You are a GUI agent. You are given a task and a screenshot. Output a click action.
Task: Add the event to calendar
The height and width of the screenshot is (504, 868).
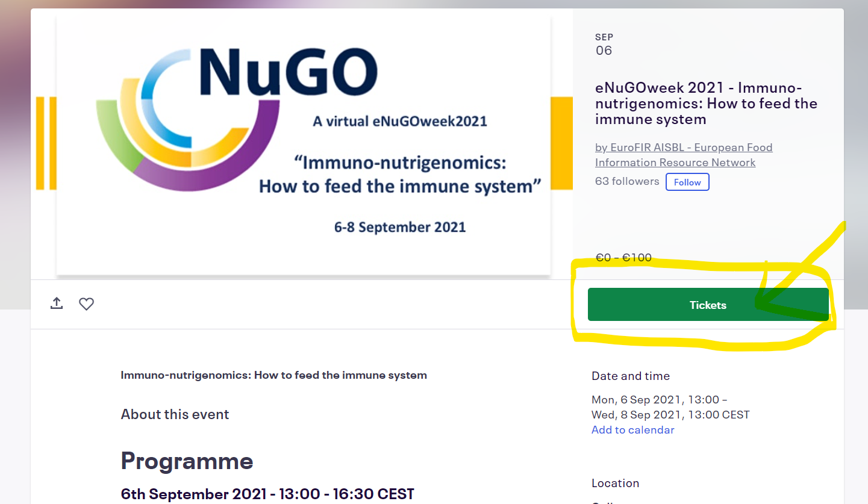click(633, 430)
